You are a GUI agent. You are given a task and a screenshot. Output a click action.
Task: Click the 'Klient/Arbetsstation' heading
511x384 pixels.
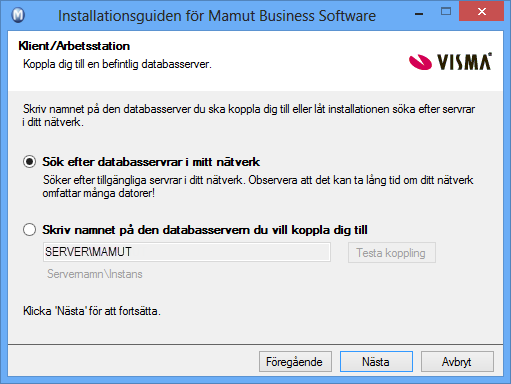click(74, 46)
